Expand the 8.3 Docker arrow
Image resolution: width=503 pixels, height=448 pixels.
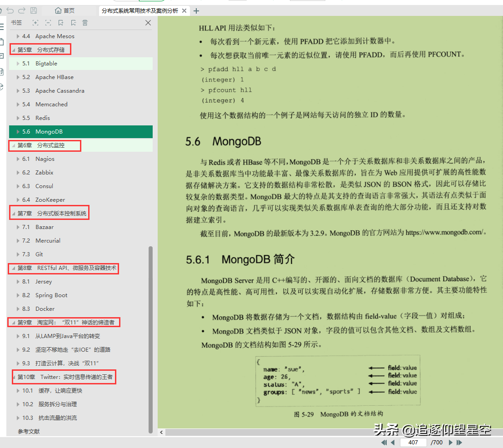18,309
